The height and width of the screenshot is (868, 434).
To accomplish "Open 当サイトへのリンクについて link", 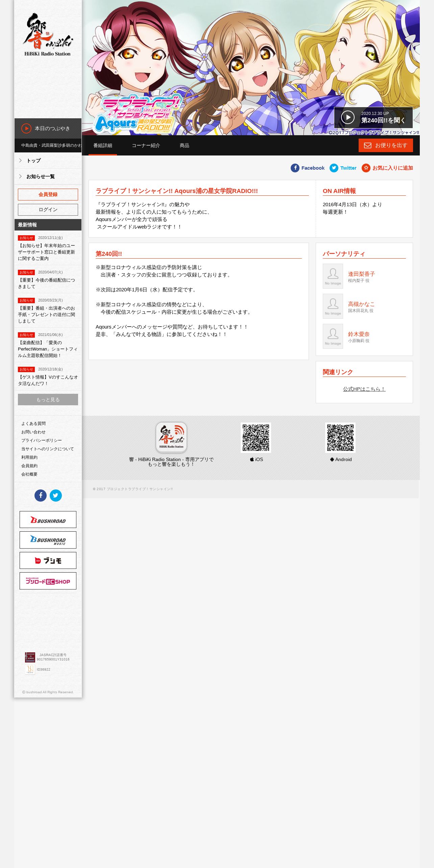I will point(47,449).
